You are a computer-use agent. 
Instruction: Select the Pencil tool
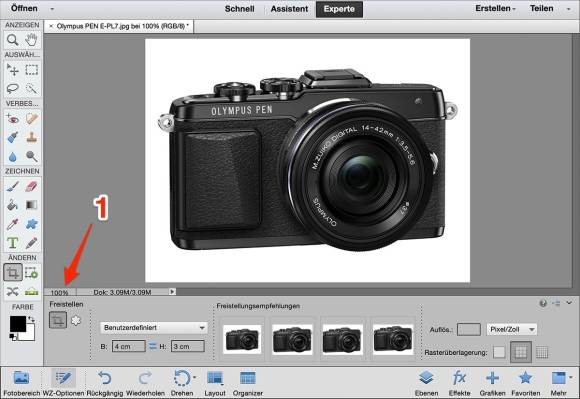[31, 243]
